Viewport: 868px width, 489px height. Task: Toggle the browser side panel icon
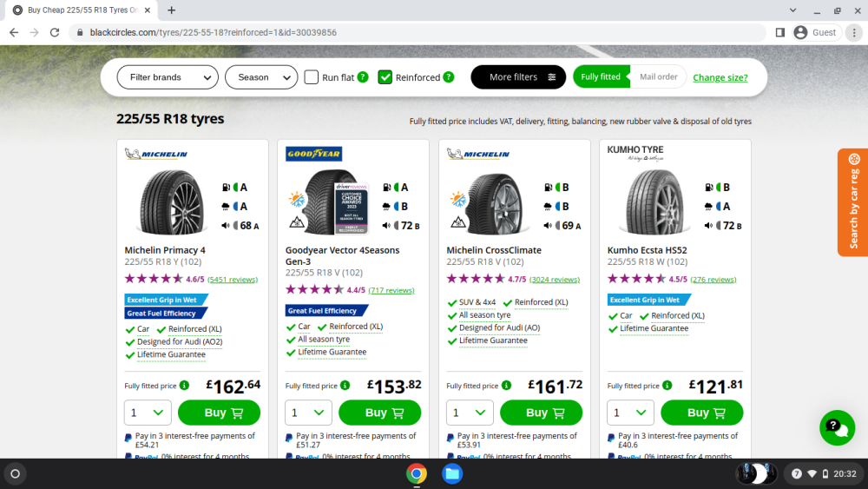pyautogui.click(x=780, y=33)
